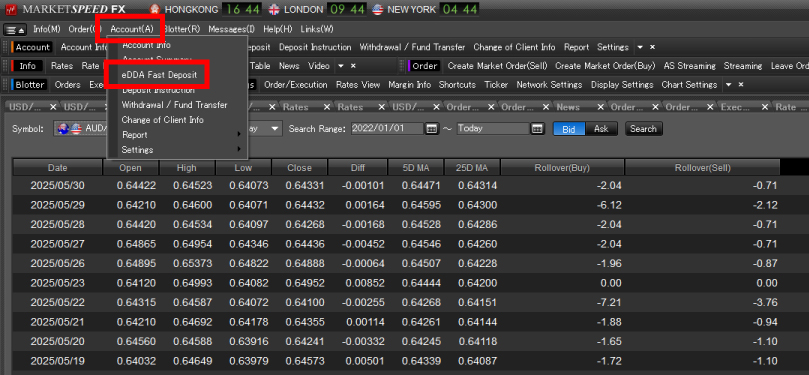The height and width of the screenshot is (375, 809).
Task: Open the Messages(I) menu
Action: (x=232, y=29)
